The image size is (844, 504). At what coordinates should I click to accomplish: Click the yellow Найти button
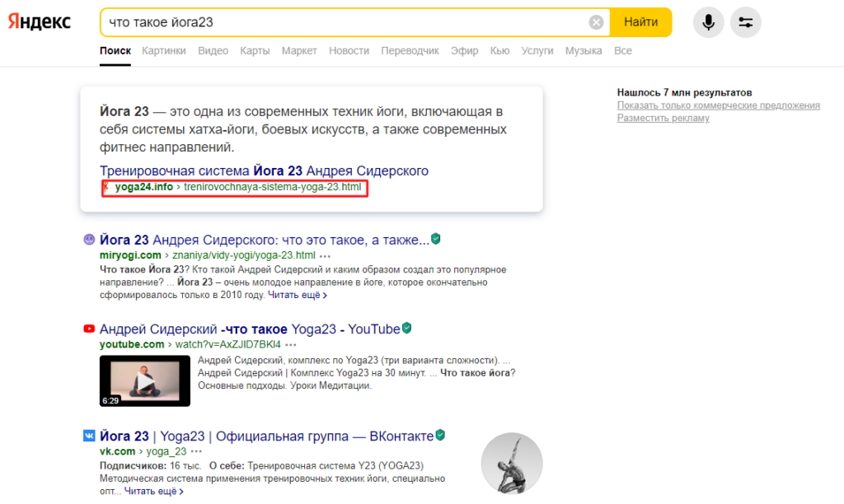tap(640, 22)
